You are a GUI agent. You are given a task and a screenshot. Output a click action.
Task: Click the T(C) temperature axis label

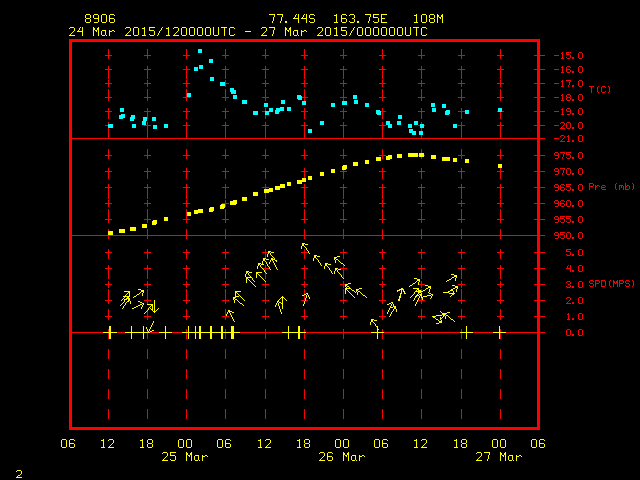click(599, 90)
